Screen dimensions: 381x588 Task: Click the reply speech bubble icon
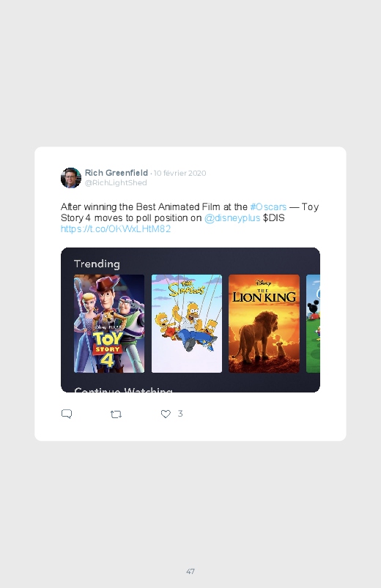pyautogui.click(x=67, y=414)
